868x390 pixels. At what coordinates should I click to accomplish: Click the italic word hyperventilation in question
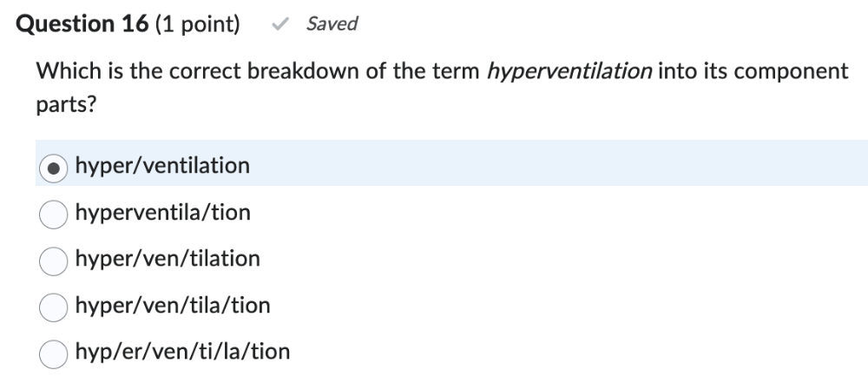(x=569, y=71)
